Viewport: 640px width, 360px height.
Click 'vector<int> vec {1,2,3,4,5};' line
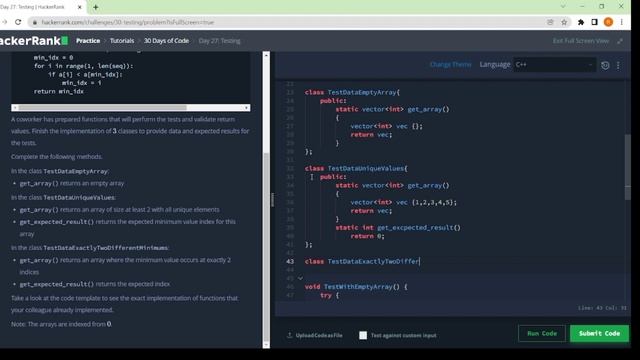[404, 202]
